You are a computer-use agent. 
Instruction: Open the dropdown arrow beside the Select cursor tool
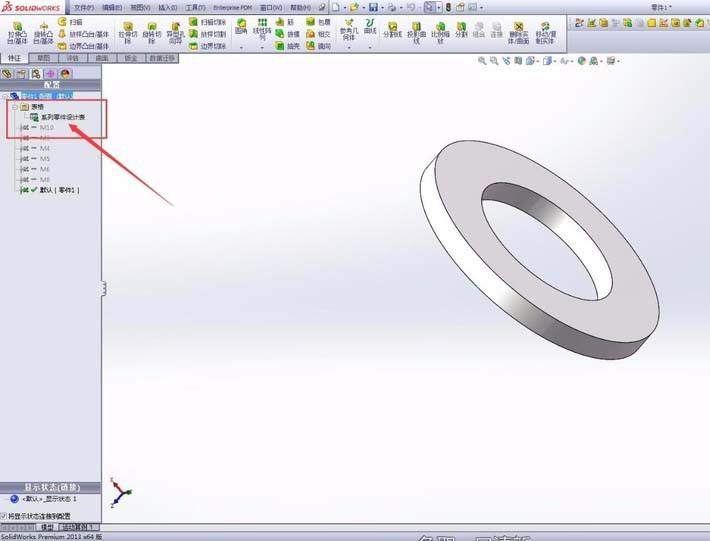pos(439,8)
